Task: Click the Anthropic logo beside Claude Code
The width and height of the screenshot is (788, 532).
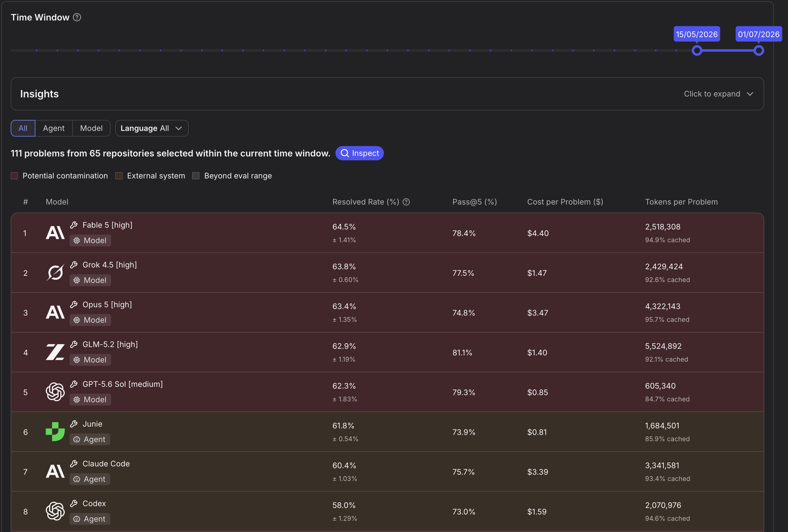Action: [55, 472]
